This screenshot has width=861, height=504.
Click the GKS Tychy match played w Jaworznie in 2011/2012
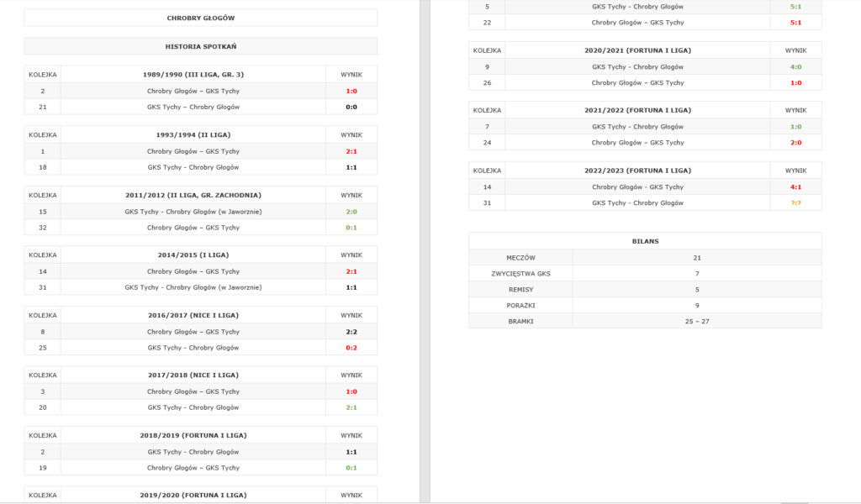[x=193, y=212]
